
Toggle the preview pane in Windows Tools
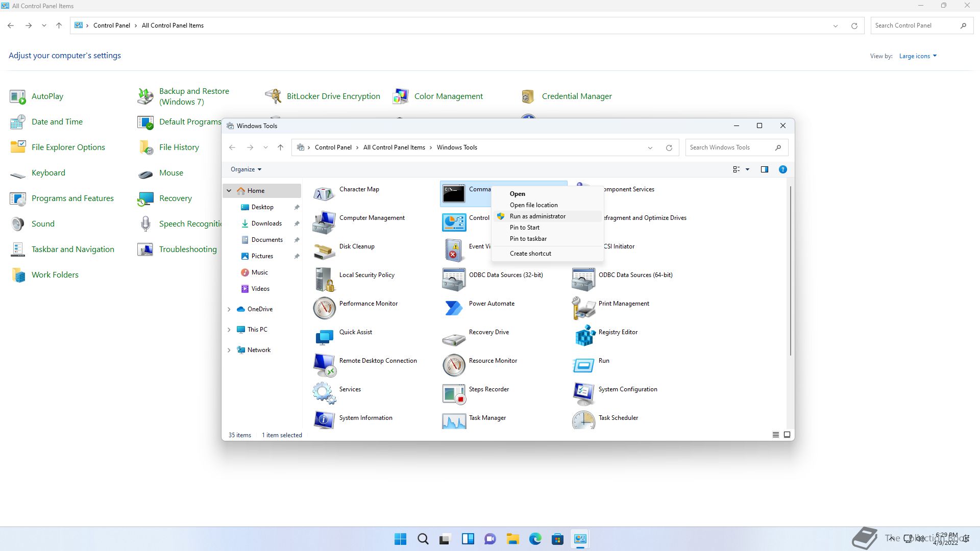click(x=764, y=169)
